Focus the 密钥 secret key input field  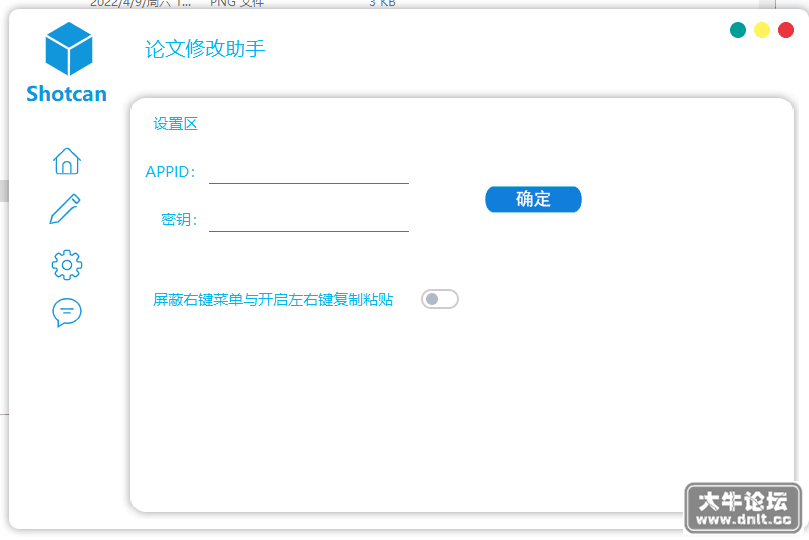(309, 220)
